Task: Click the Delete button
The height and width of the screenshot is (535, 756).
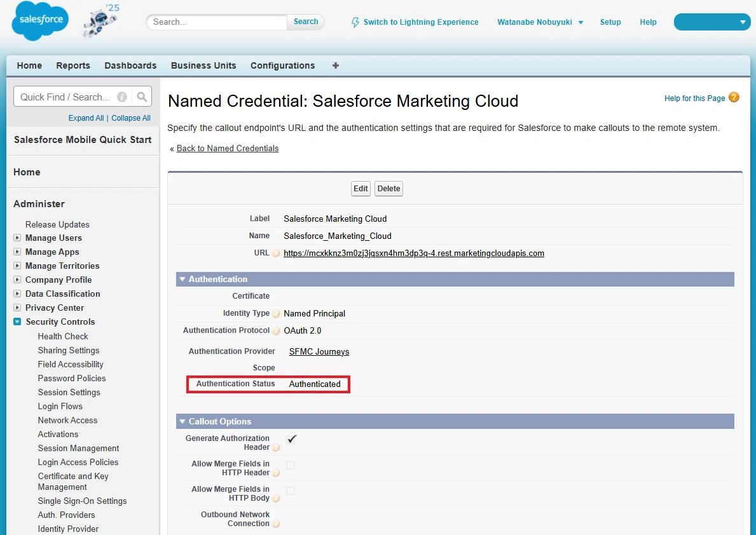Action: [388, 189]
